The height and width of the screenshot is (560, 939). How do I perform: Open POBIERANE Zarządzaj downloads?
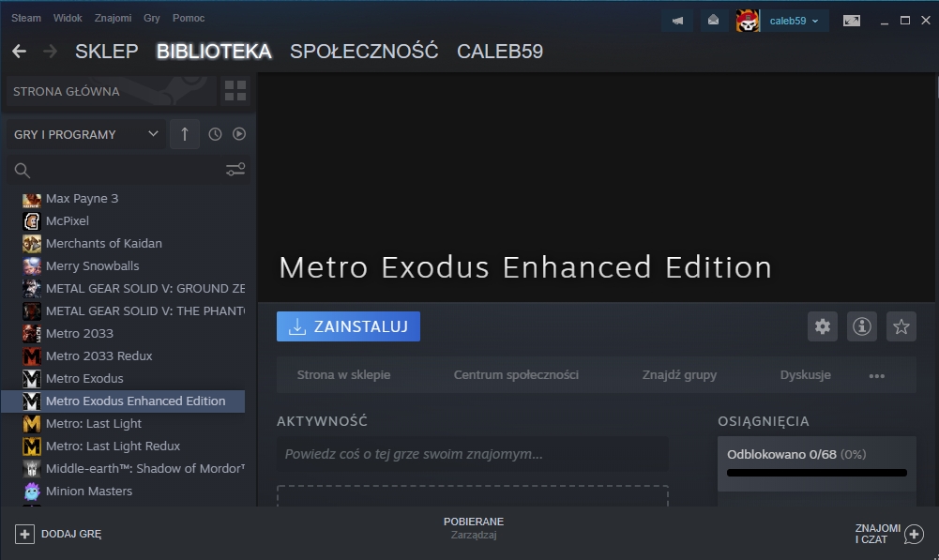[x=474, y=528]
